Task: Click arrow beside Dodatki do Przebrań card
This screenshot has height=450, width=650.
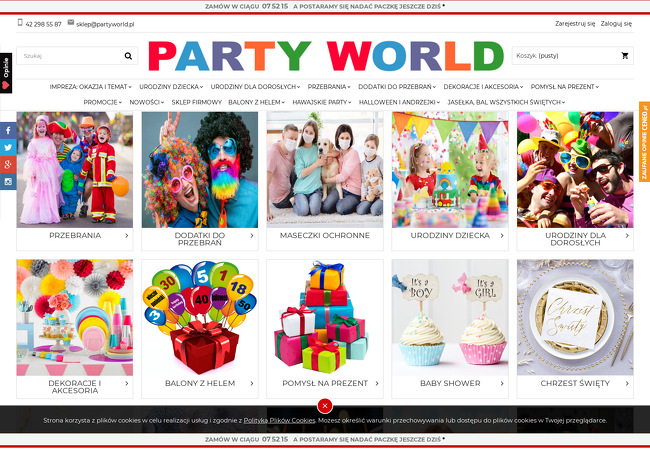Action: pyautogui.click(x=252, y=235)
